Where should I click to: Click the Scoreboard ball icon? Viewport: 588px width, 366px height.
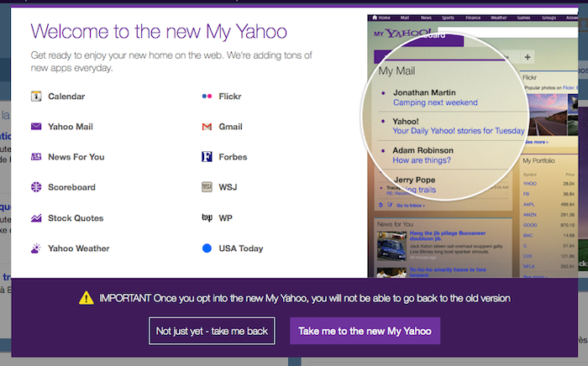36,187
